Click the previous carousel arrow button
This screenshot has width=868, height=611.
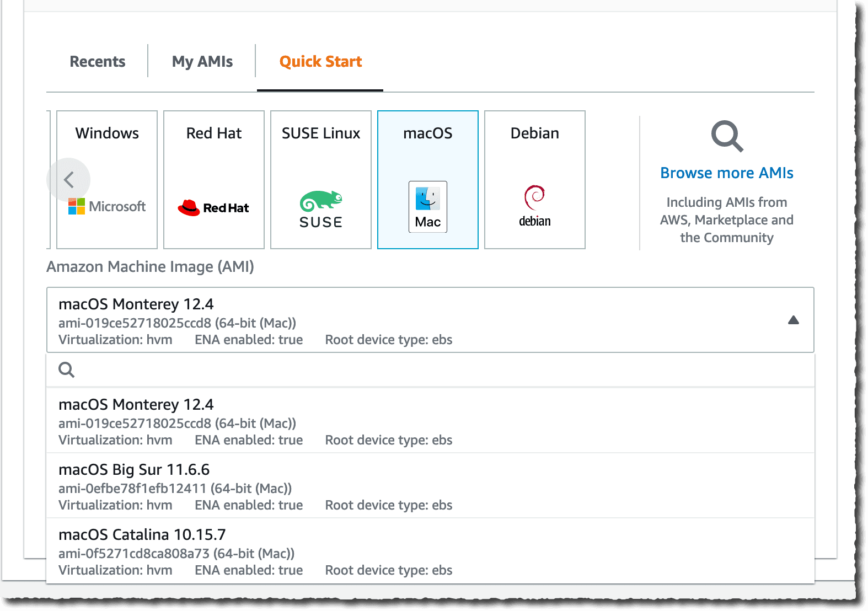click(68, 179)
